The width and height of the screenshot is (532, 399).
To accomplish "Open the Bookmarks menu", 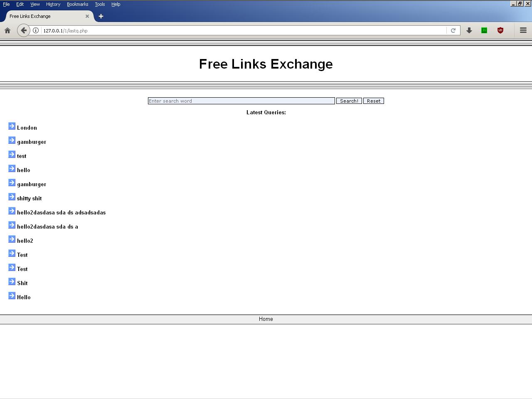I will (77, 4).
